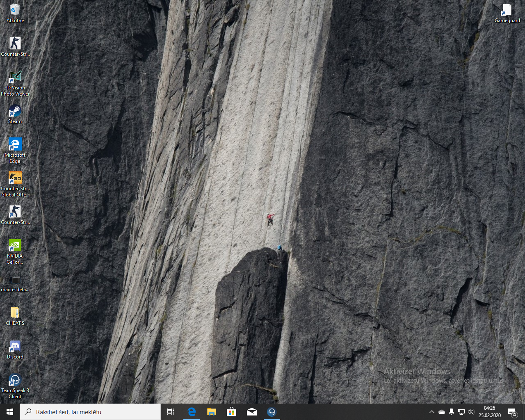Open File Explorer from the taskbar

(x=212, y=412)
